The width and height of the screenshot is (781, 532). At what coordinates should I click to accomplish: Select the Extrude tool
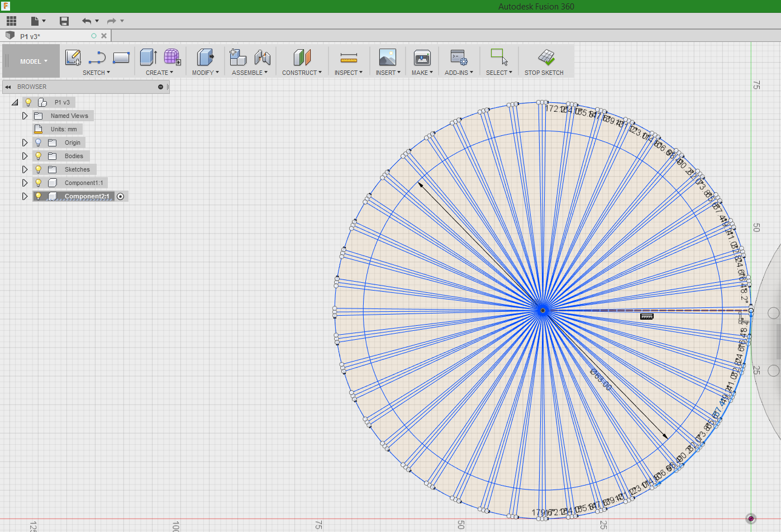[148, 57]
